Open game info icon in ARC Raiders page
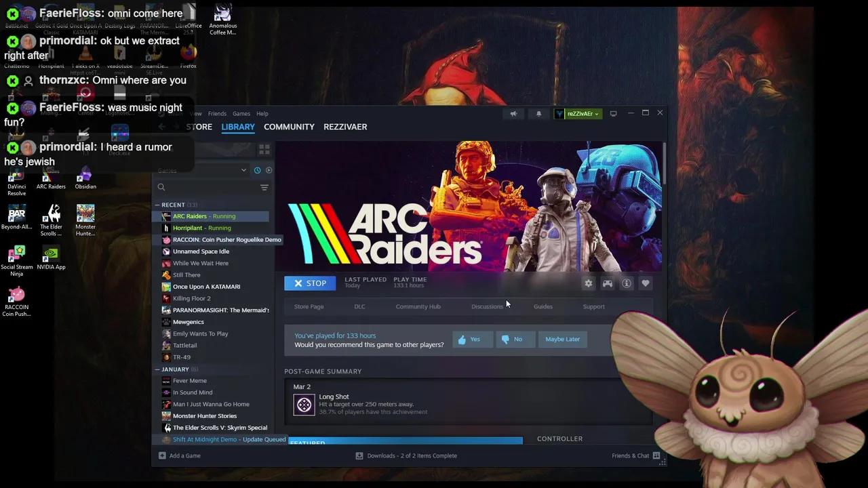The image size is (868, 488). pyautogui.click(x=627, y=283)
